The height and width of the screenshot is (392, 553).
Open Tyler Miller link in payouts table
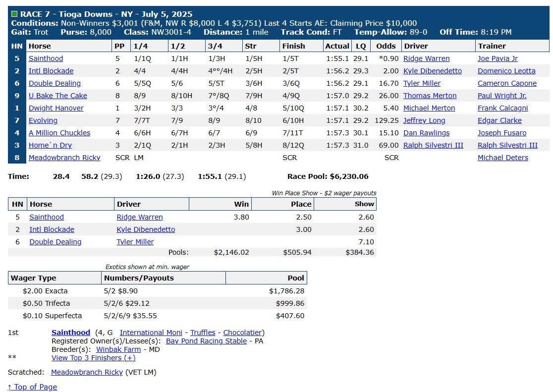tap(135, 242)
